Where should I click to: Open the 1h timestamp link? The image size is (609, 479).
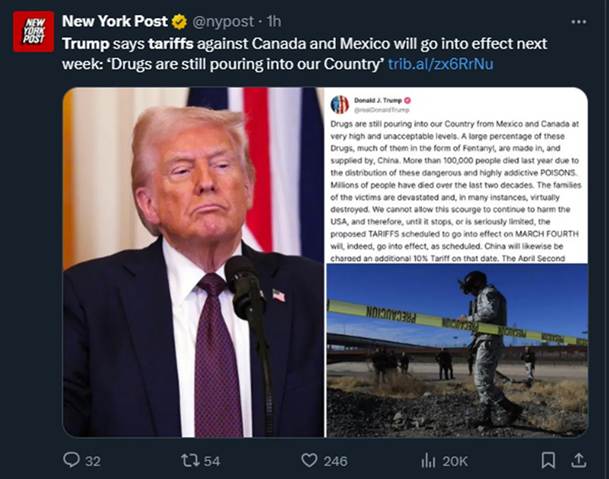[x=274, y=22]
